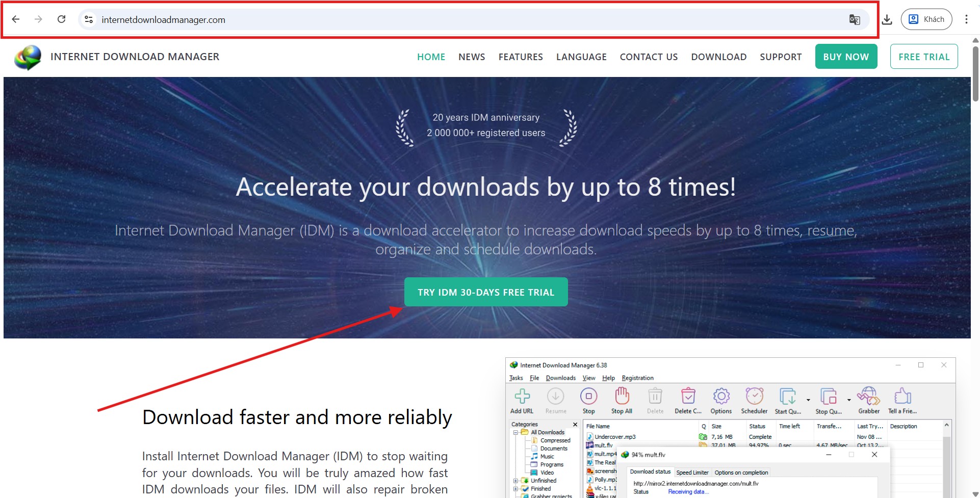Click the Add URL icon in IDM screenshot
Screen dimensions: 980x498
(522, 397)
